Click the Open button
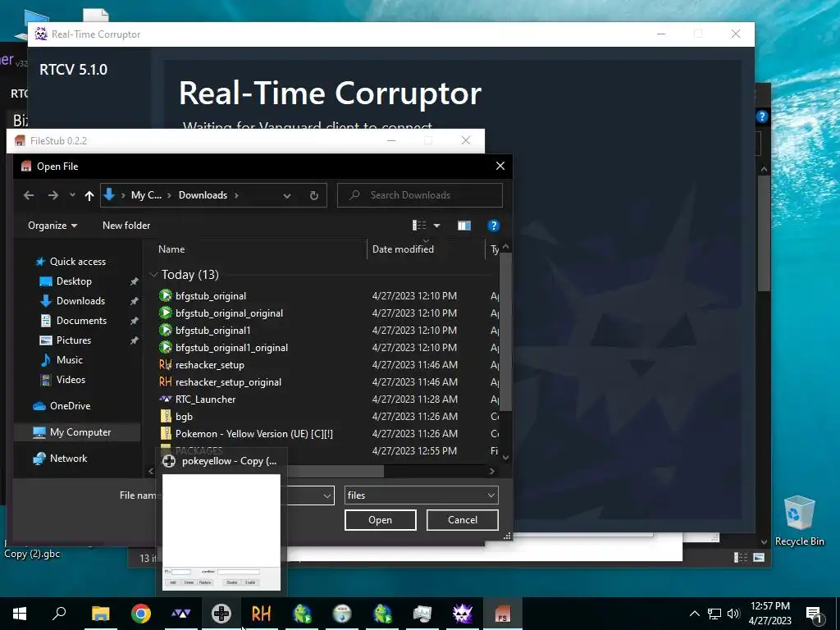The width and height of the screenshot is (840, 630). tap(381, 520)
